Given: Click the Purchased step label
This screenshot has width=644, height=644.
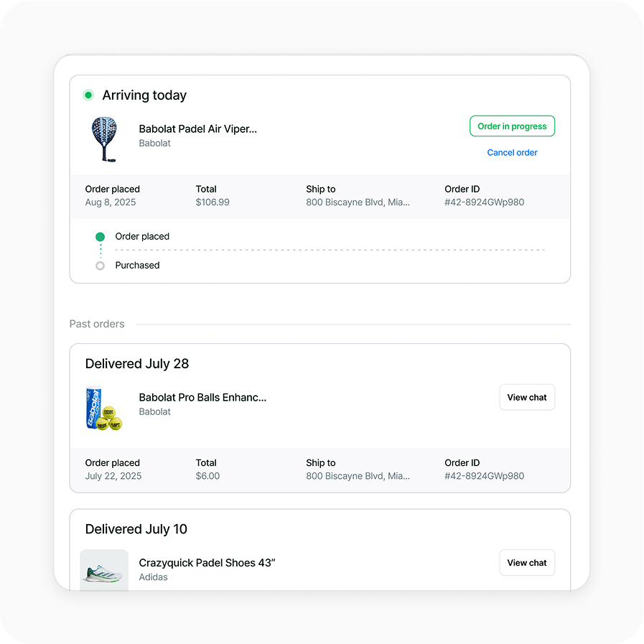Looking at the screenshot, I should [x=137, y=266].
